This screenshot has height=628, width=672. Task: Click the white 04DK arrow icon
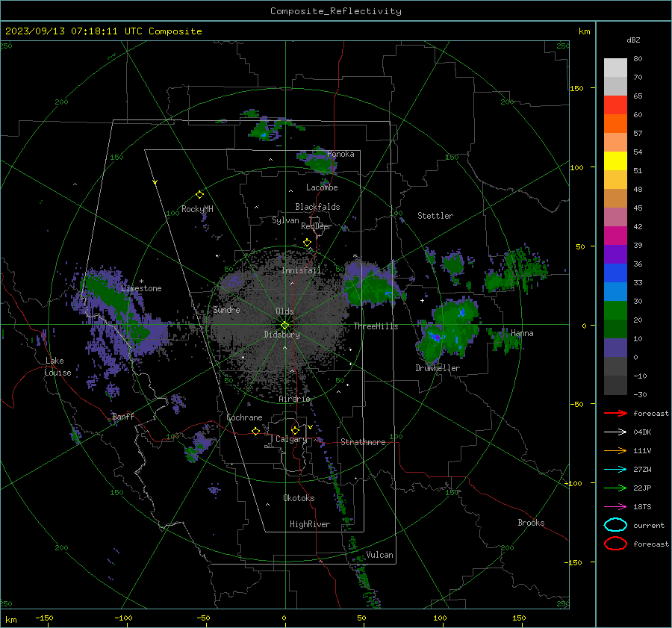click(615, 432)
